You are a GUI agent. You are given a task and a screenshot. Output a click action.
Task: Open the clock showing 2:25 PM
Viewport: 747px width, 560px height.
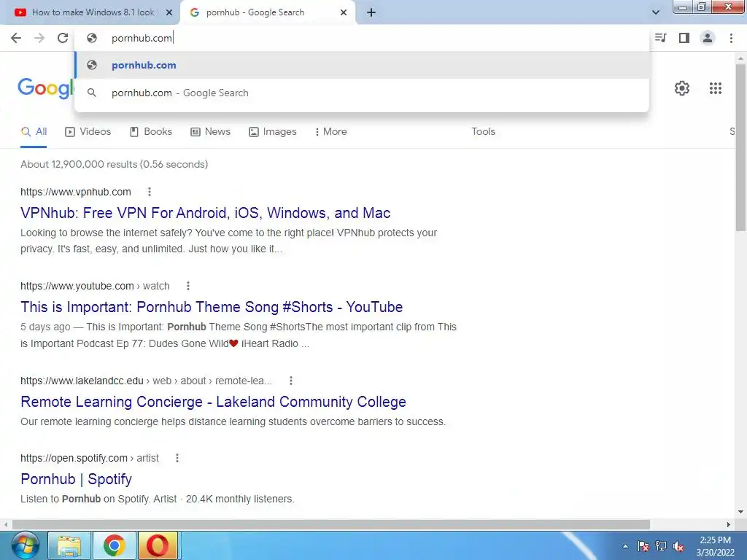[x=715, y=546]
